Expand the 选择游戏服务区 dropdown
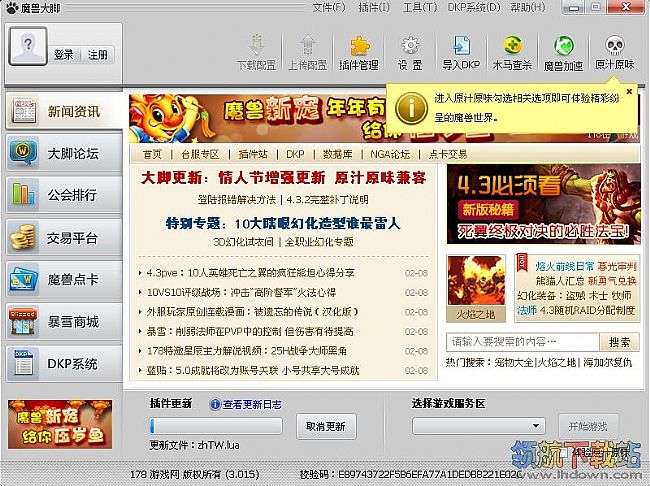The width and height of the screenshot is (650, 486). [479, 426]
